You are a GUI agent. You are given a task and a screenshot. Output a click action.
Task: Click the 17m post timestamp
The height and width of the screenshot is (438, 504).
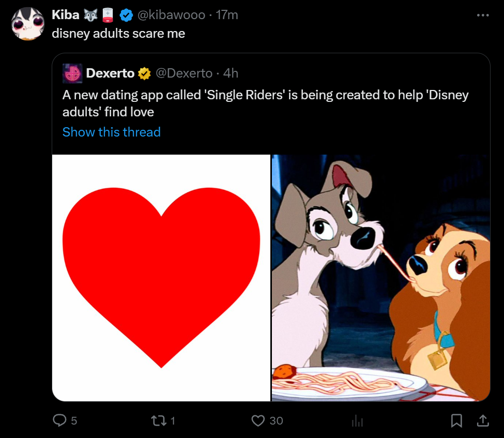227,16
